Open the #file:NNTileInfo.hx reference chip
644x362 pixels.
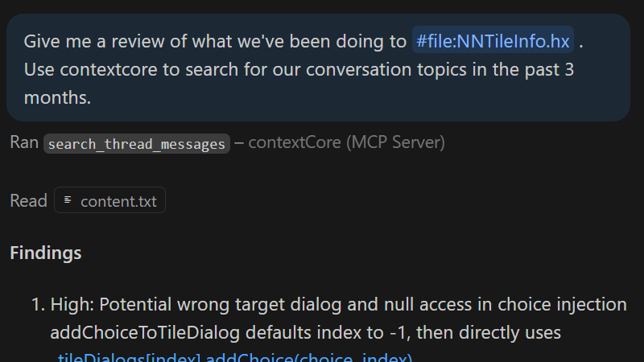[493, 41]
